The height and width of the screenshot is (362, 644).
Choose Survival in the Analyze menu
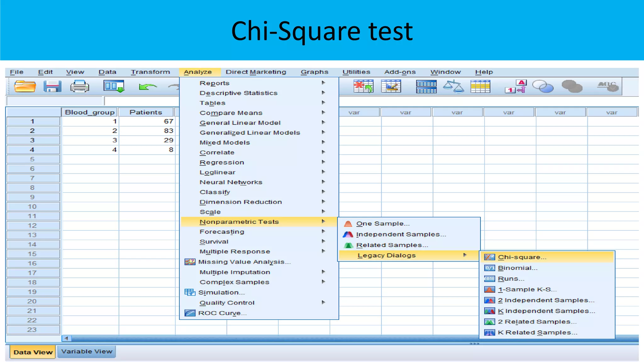point(259,242)
